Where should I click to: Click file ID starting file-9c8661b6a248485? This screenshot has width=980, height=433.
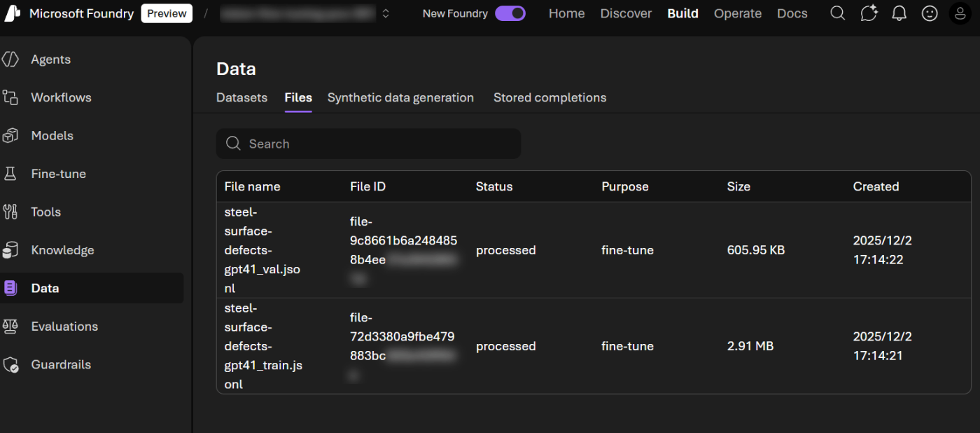[x=404, y=250]
